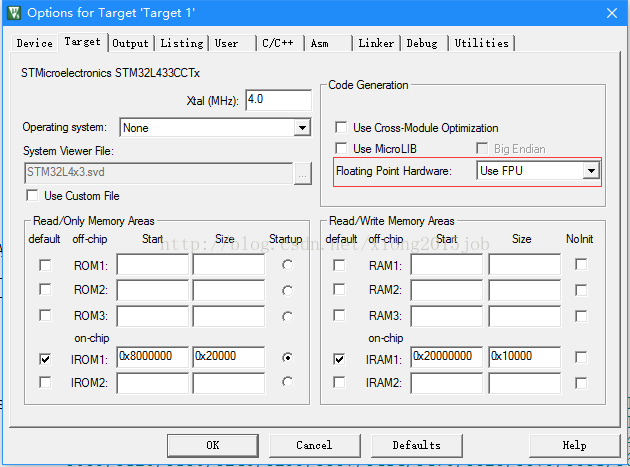
Task: Switch to the Linker tab
Action: point(376,43)
